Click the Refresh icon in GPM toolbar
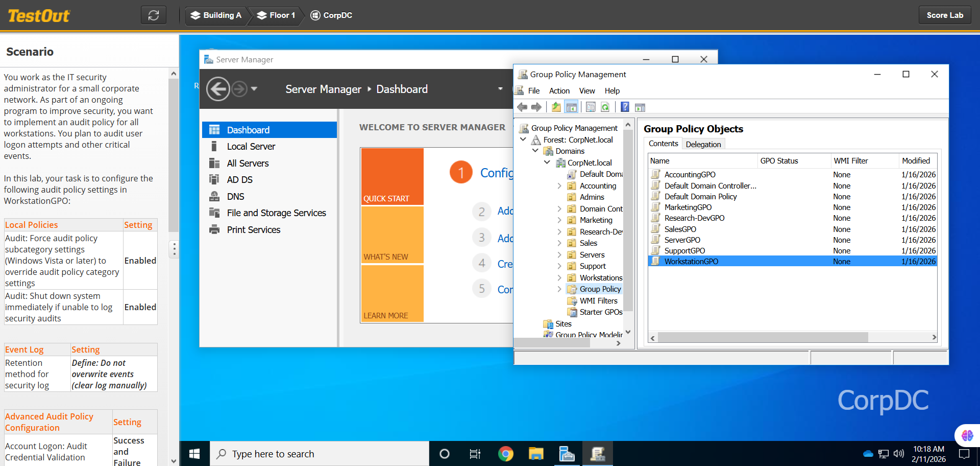The height and width of the screenshot is (466, 980). (605, 107)
